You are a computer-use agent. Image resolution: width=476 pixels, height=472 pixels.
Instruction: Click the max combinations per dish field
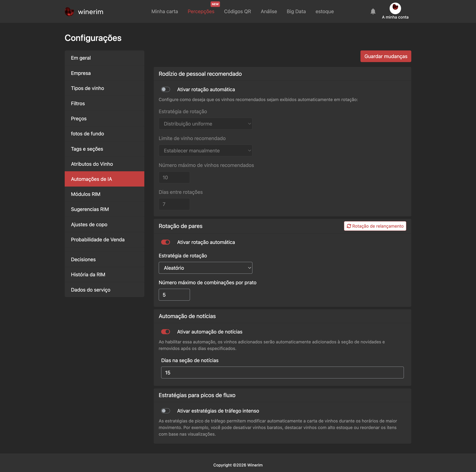(174, 295)
